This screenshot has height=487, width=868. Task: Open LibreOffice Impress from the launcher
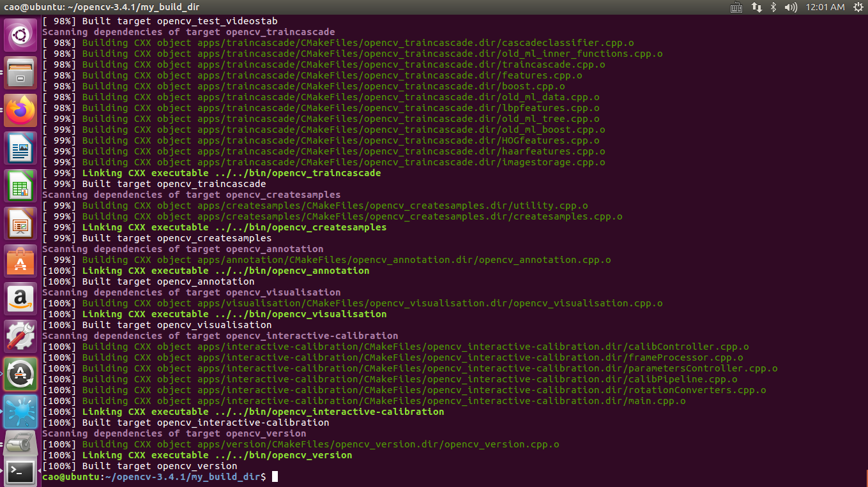[20, 224]
